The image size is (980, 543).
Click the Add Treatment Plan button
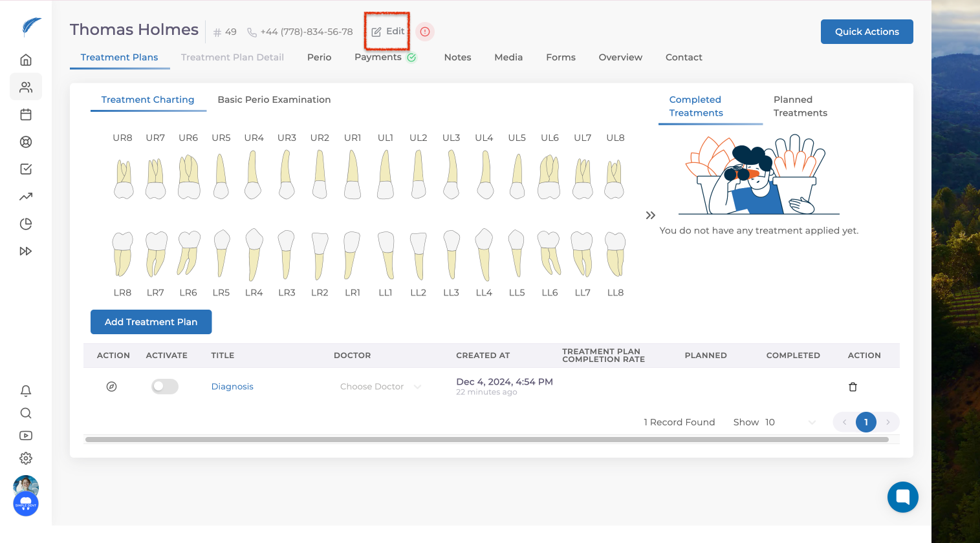[x=151, y=322]
